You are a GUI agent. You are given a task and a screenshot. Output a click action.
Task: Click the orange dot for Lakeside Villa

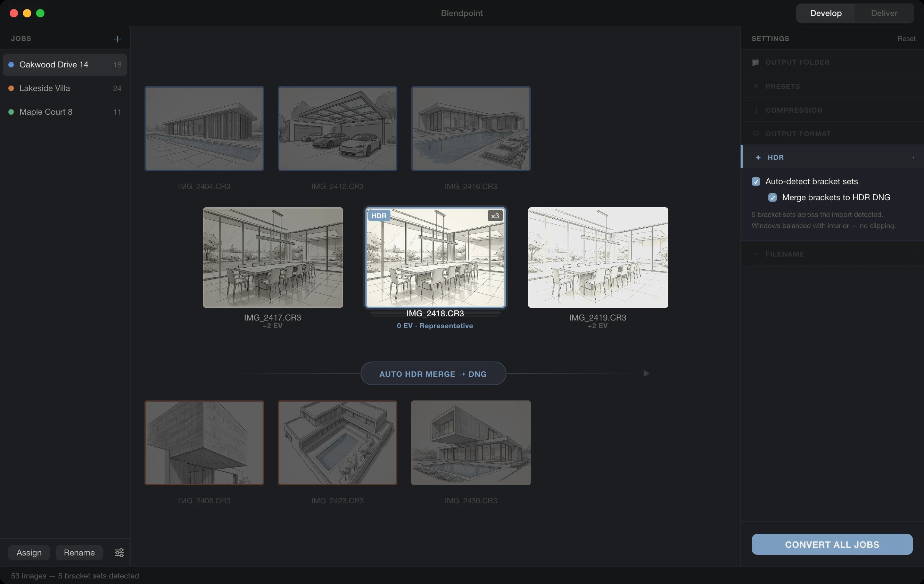point(11,88)
